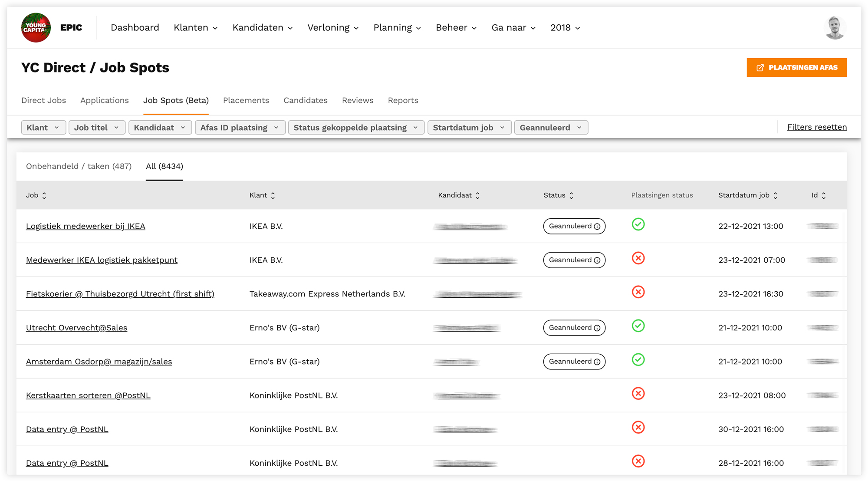Switch to Direct Jobs tab

(43, 101)
